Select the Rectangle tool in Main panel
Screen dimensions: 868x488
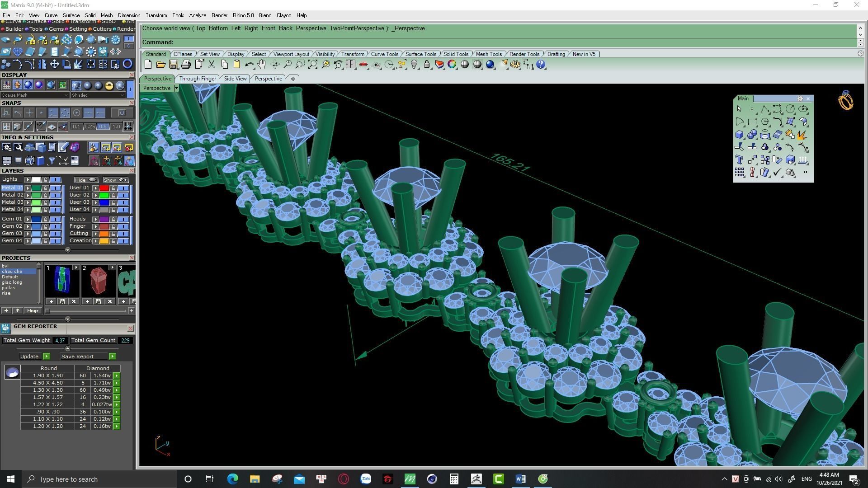tap(752, 122)
